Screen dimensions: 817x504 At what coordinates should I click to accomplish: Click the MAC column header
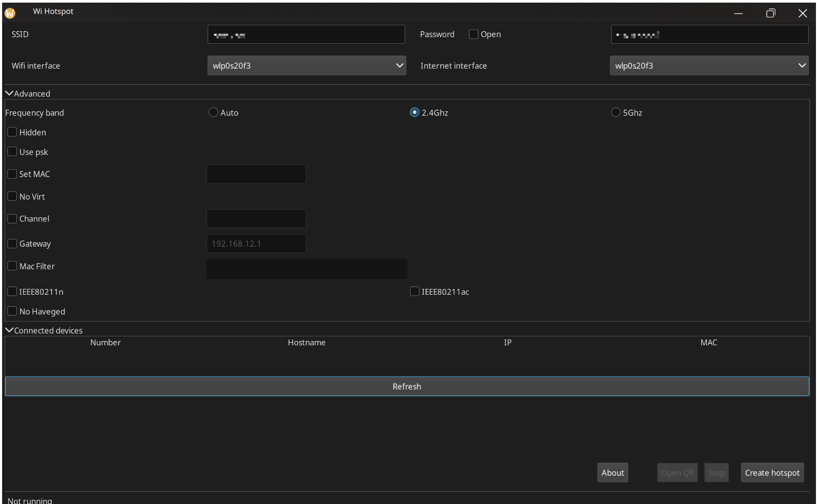pos(708,343)
